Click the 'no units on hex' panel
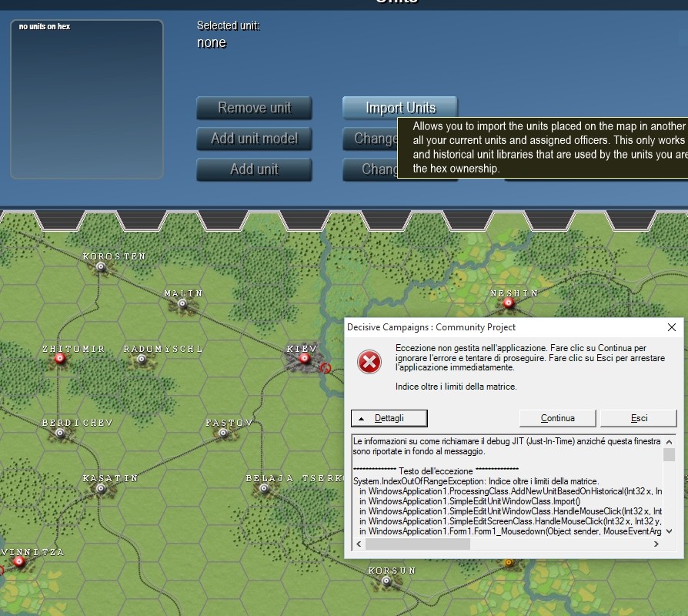The image size is (688, 616). [87, 99]
